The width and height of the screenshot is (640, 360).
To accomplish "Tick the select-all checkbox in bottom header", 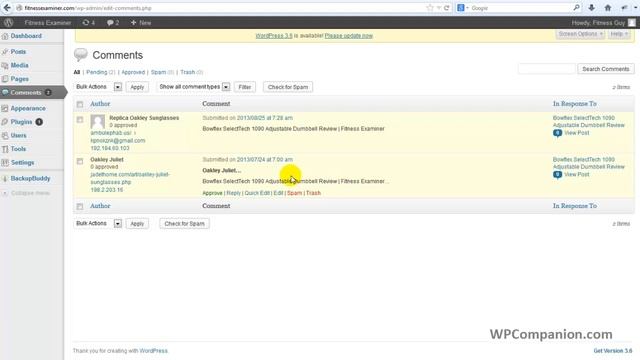I will coord(80,207).
